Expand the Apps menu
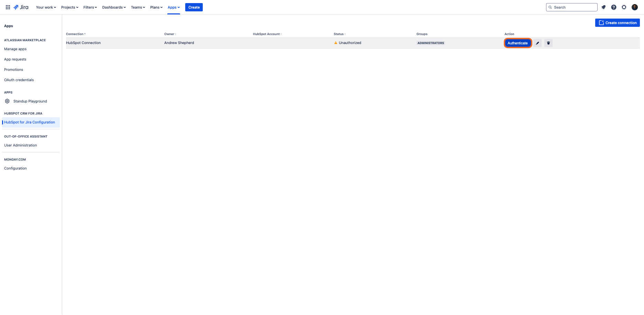Viewport: 644px width, 315px height. click(x=174, y=7)
